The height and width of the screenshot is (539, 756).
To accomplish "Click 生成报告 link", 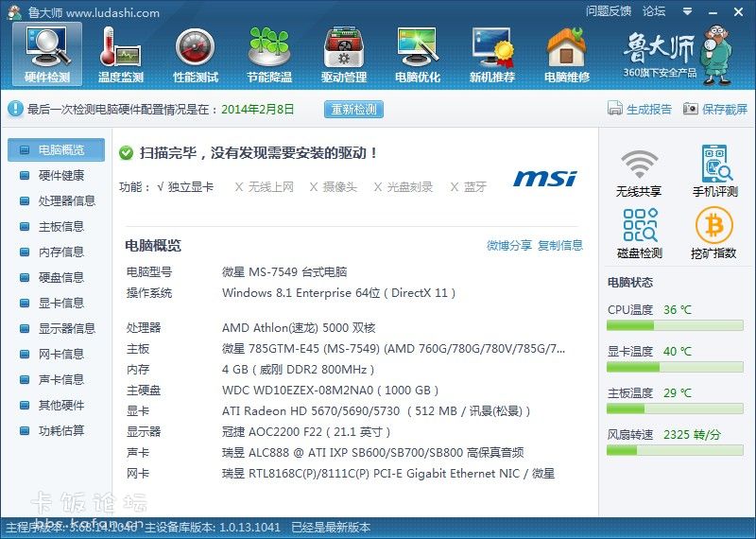I will point(649,109).
